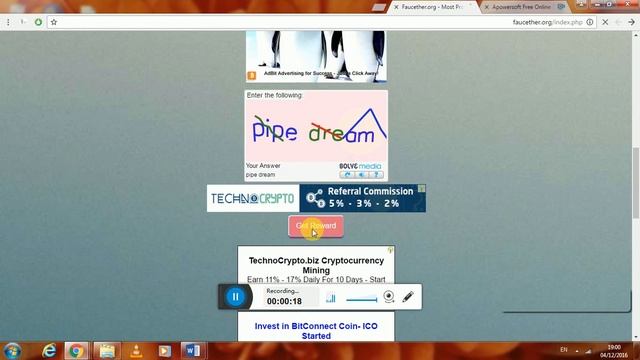Open the Chrome three-dot menu
The height and width of the screenshot is (360, 640).
(x=8, y=22)
